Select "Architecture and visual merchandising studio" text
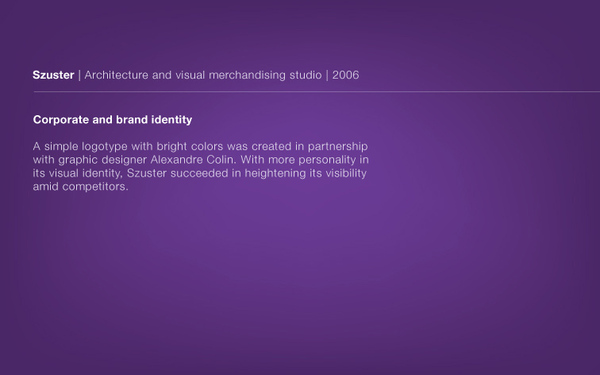 tap(203, 75)
